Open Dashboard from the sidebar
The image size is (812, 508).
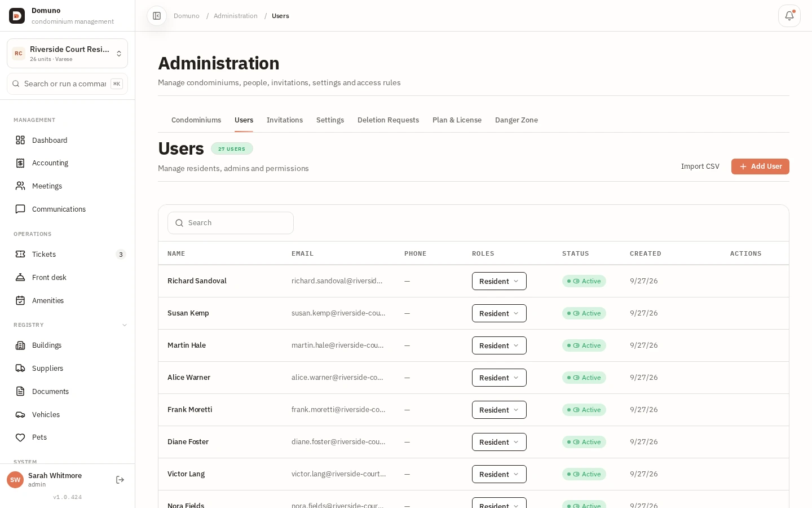[x=67, y=140]
